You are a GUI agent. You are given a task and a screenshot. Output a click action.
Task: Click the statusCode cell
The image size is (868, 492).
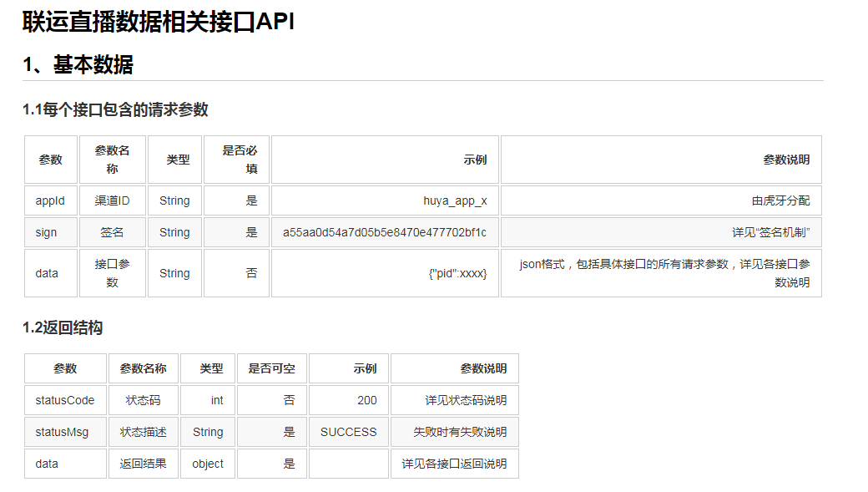(65, 400)
